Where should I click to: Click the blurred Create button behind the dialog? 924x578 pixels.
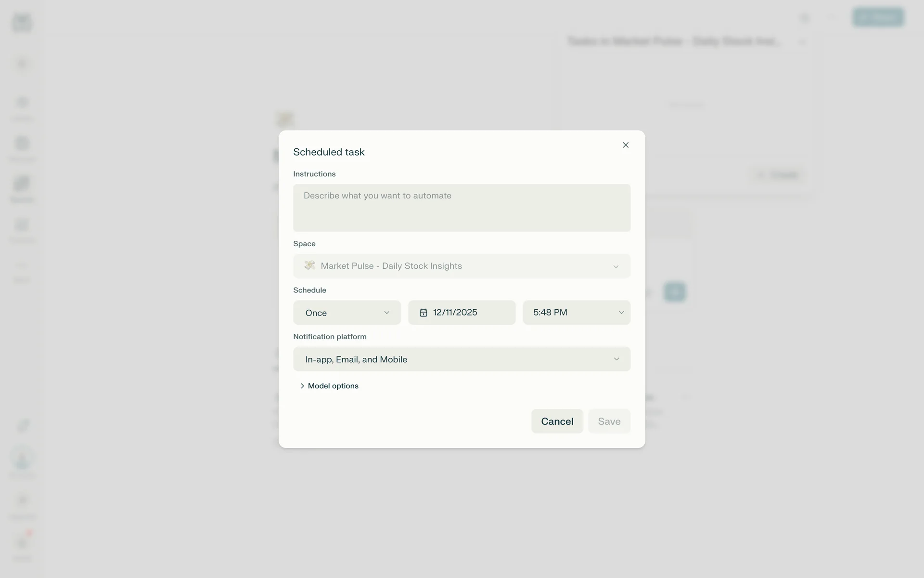(778, 175)
